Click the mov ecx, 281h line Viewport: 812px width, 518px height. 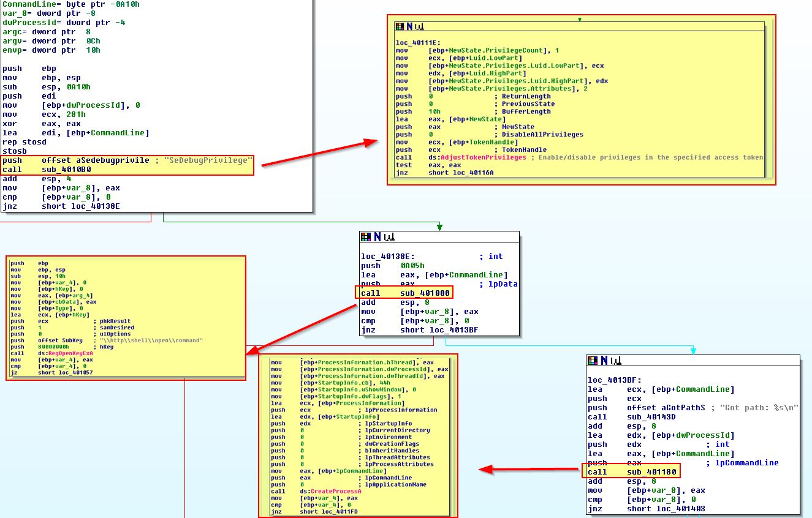44,114
